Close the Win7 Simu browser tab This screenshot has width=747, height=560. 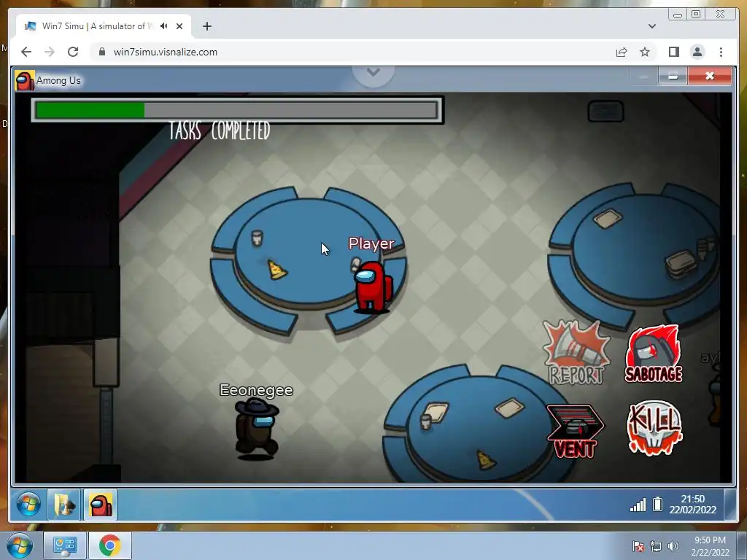[179, 26]
